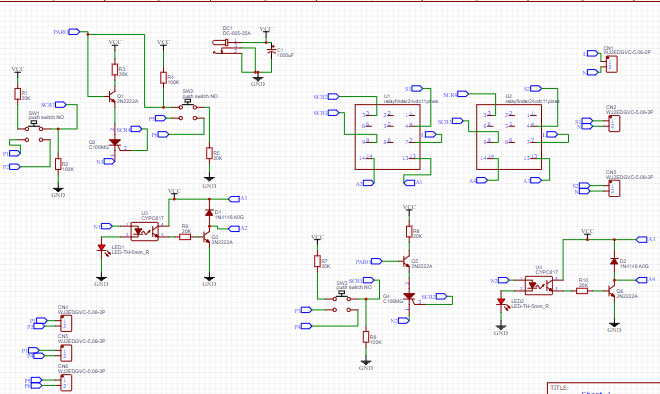This screenshot has height=394, width=660.
Task: Select diode D1 1N4148
Action: pyautogui.click(x=209, y=212)
